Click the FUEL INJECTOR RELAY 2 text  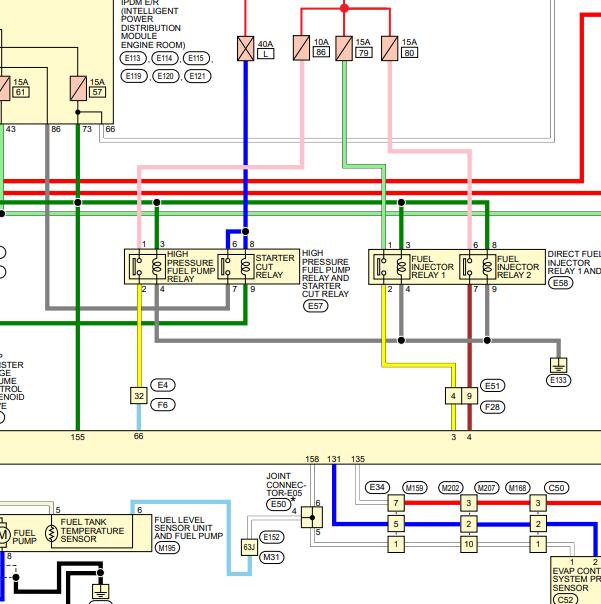coord(518,267)
